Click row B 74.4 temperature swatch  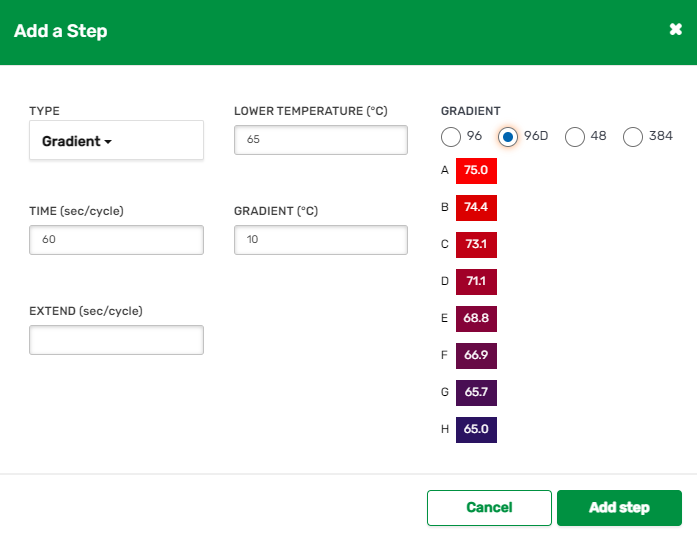(476, 208)
